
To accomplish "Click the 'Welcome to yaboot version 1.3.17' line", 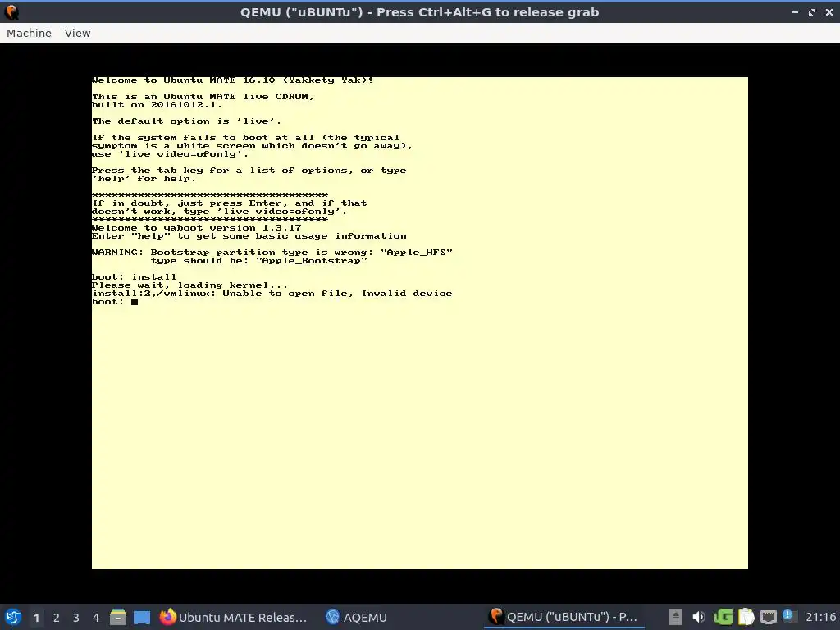I will point(197,228).
